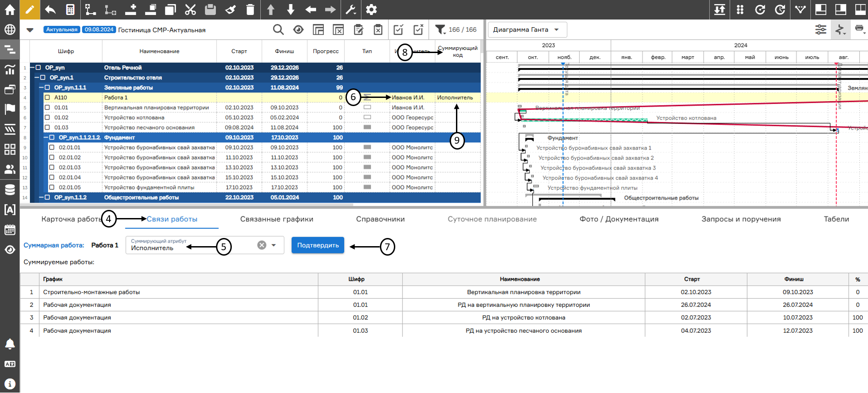868x393 pixels.
Task: Check the box for row 01.03
Action: [x=47, y=127]
